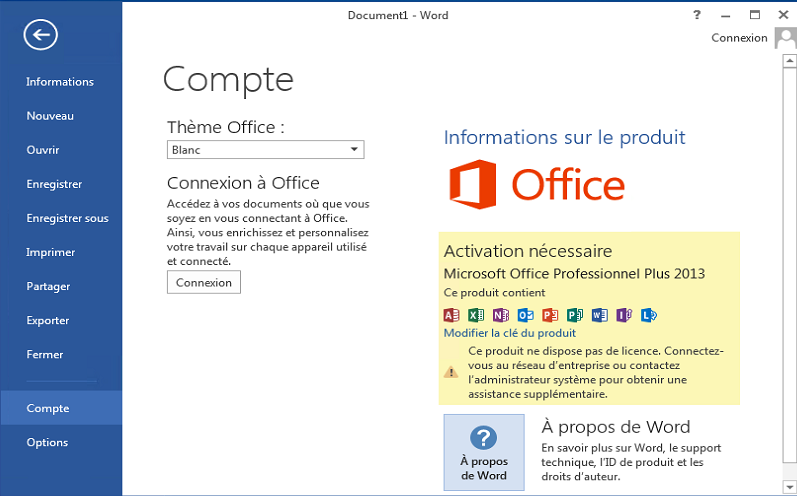Image resolution: width=797 pixels, height=496 pixels.
Task: Click the user avatar icon next to Connexion
Action: (785, 38)
